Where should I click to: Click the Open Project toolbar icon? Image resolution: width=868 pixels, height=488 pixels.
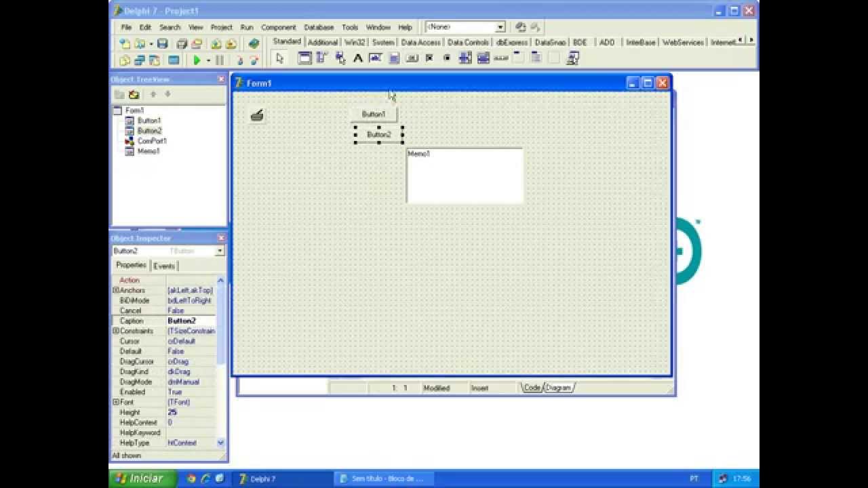pyautogui.click(x=197, y=43)
